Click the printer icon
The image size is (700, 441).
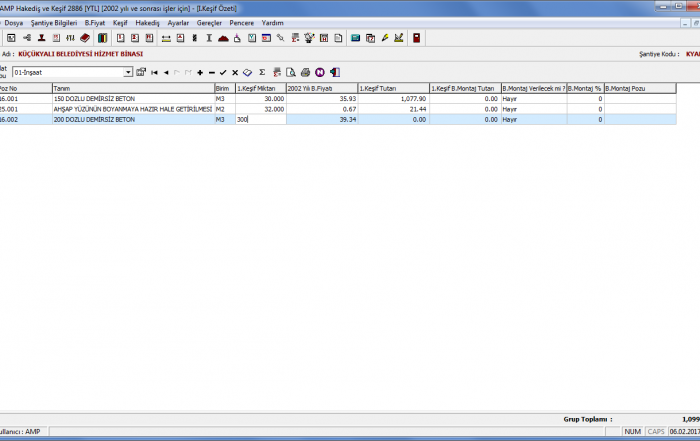coord(305,72)
